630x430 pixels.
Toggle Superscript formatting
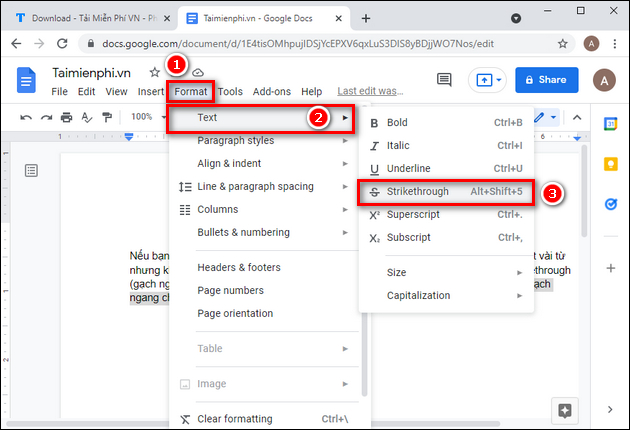point(446,215)
